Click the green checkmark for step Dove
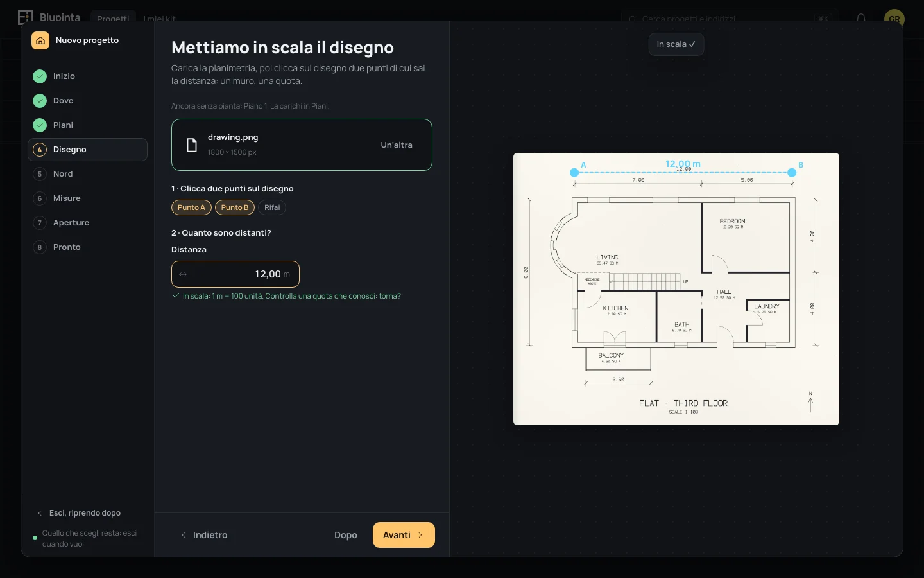This screenshot has height=578, width=924. tap(40, 101)
